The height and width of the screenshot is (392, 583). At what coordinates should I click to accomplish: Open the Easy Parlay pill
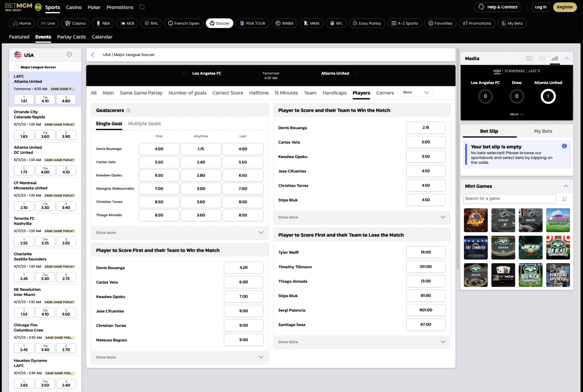(x=367, y=23)
